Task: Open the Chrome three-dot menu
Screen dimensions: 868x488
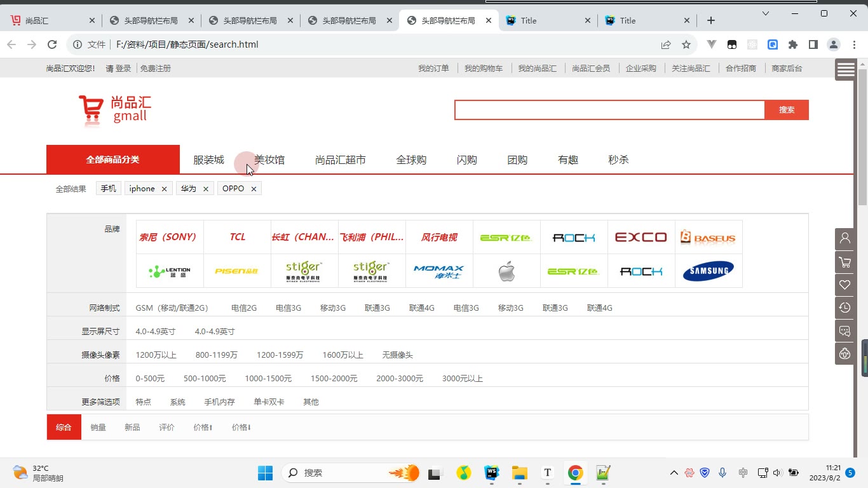Action: (853, 44)
